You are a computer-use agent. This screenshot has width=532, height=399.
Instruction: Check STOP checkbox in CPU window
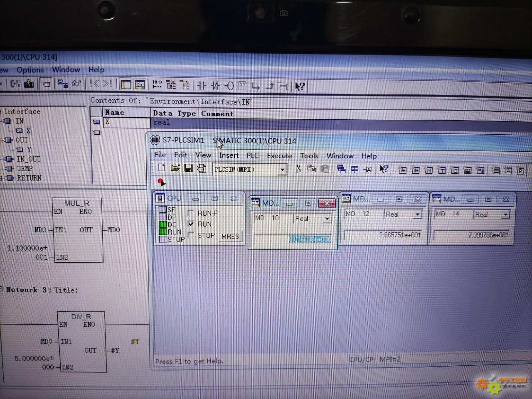tap(191, 235)
